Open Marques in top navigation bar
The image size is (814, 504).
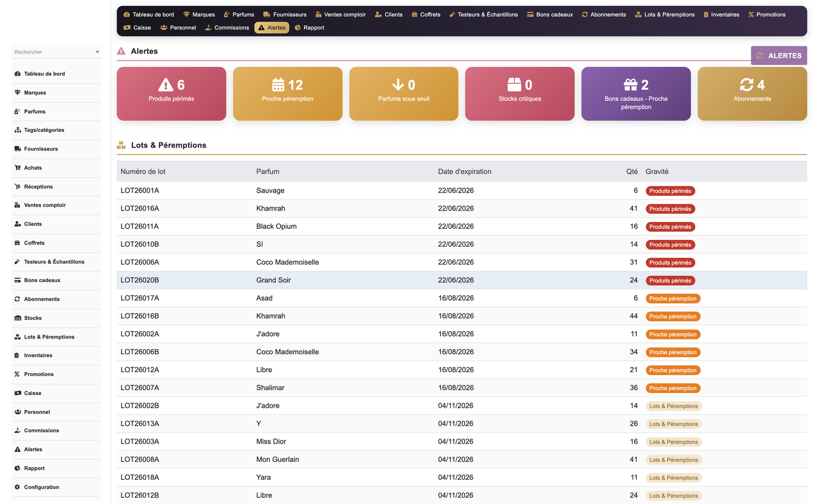[199, 15]
